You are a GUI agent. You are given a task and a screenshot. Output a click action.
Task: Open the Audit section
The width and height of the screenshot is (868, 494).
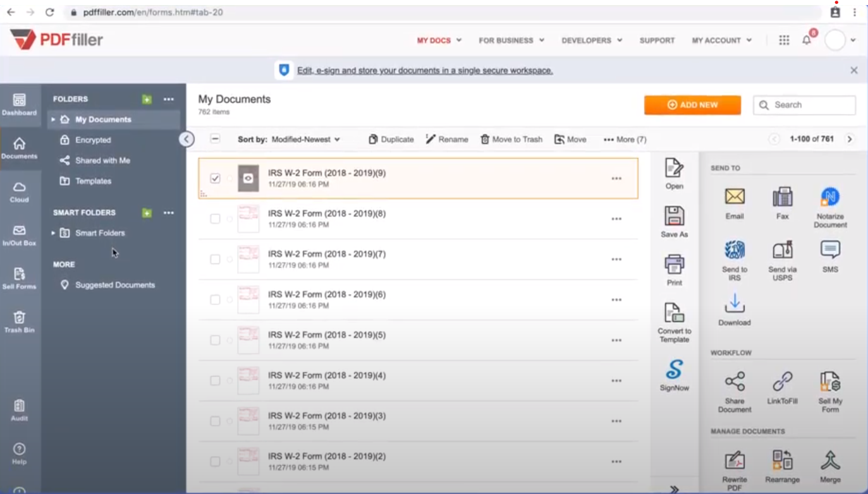[19, 410]
